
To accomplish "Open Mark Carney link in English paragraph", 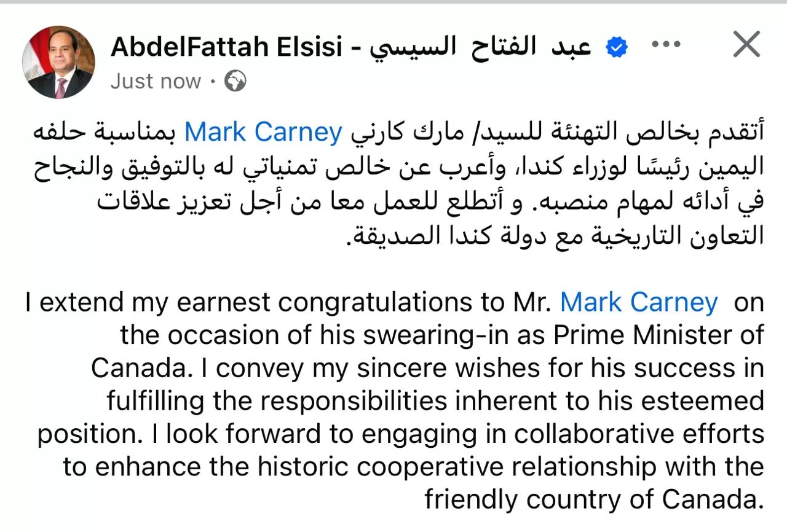I will tap(639, 303).
